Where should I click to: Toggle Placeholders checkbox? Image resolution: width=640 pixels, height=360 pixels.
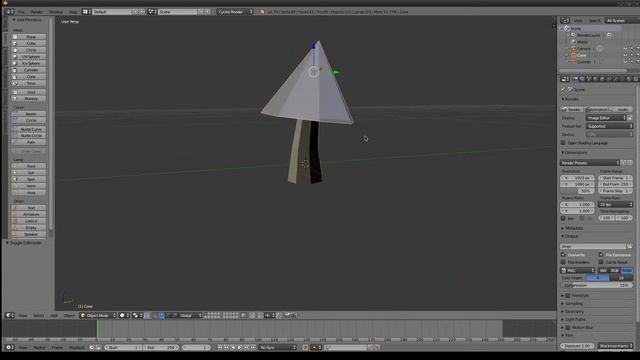[563, 262]
